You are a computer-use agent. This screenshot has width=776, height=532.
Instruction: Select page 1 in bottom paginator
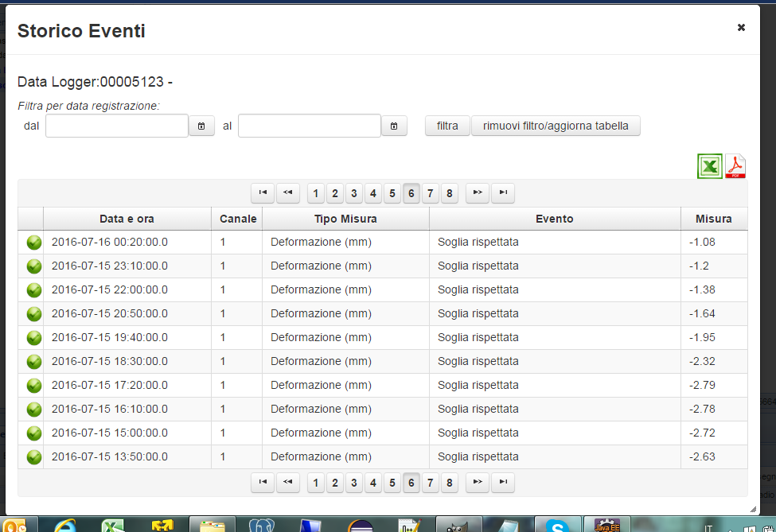point(316,483)
